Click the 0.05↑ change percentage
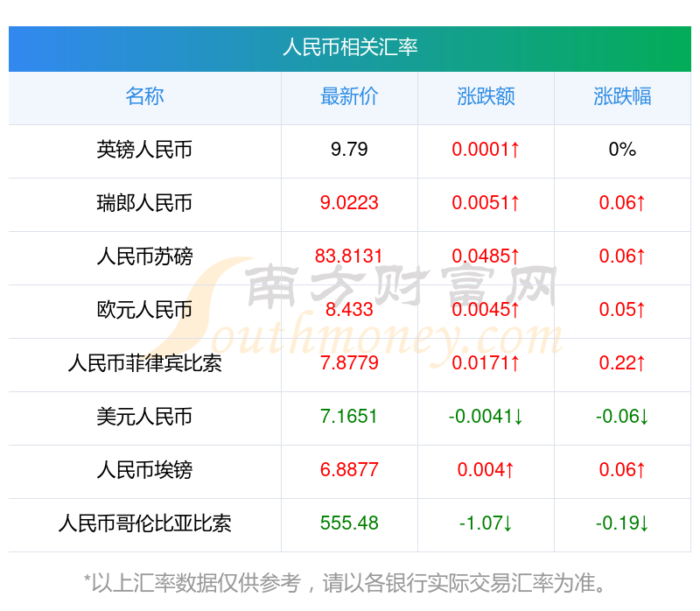 tap(622, 310)
